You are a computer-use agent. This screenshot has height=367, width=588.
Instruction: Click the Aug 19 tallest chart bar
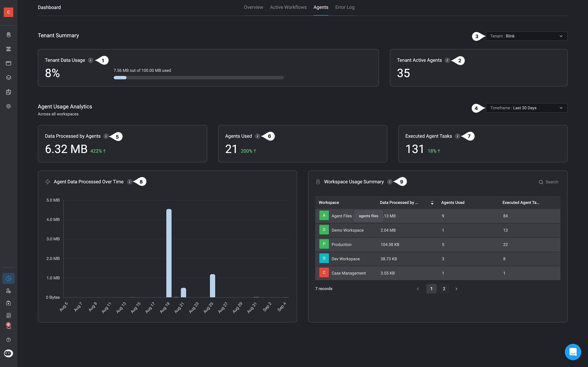169,253
